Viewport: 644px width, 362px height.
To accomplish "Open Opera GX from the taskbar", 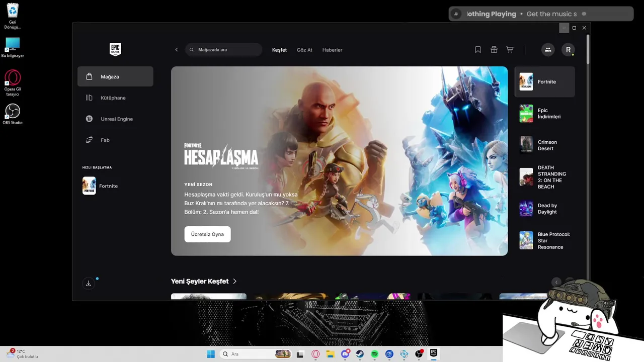I will (315, 354).
